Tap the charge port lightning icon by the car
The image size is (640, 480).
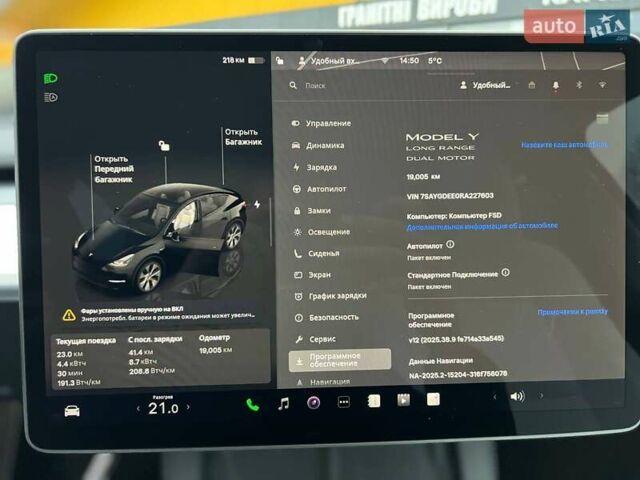(x=257, y=204)
